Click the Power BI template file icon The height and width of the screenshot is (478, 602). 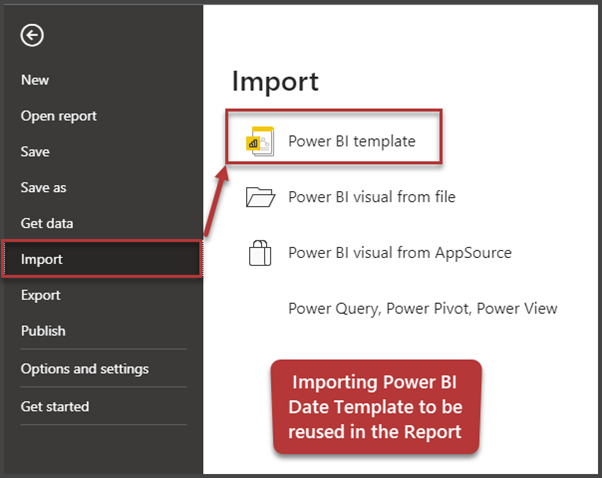point(260,141)
